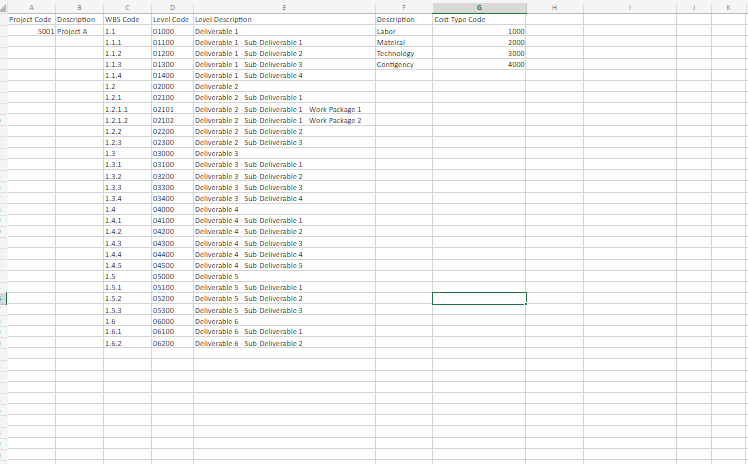The width and height of the screenshot is (748, 464).
Task: Select column I header
Action: tap(630, 7)
